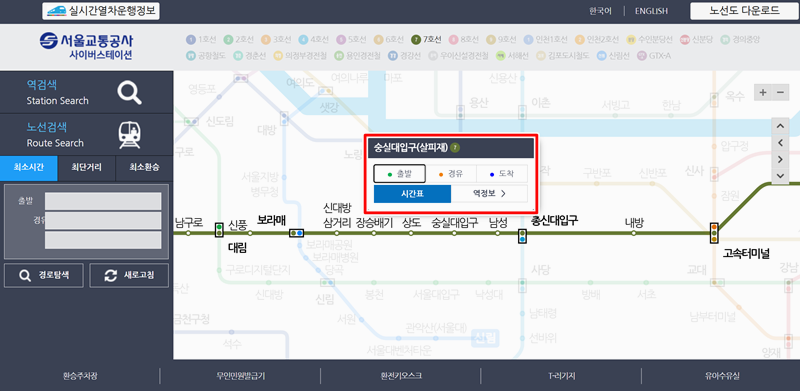Image resolution: width=800 pixels, height=391 pixels.
Task: Set 숭실대입구 as 출발 in popup
Action: pyautogui.click(x=399, y=174)
